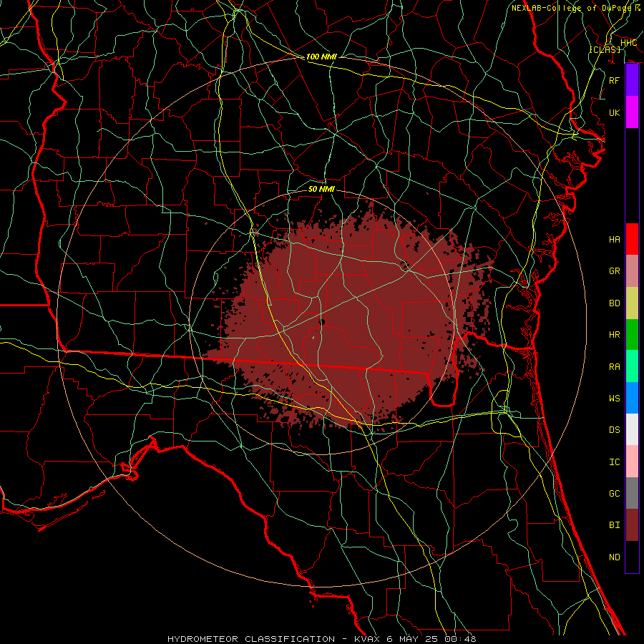
Task: Click the HR green legend swatch
Action: click(x=632, y=334)
